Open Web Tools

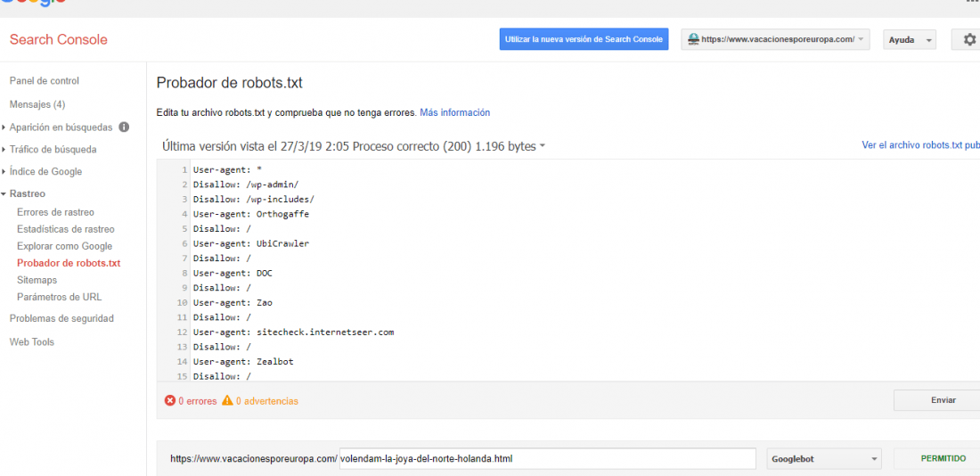click(x=32, y=342)
